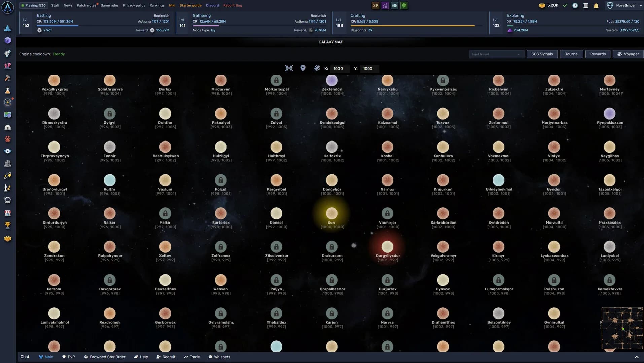Open the NovaSniper account dropdown
Image resolution: width=644 pixels, height=363 pixels.
(624, 5)
